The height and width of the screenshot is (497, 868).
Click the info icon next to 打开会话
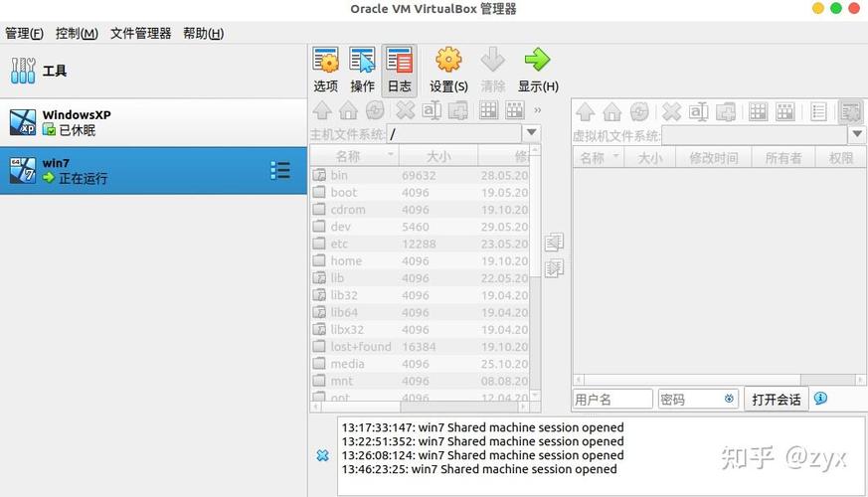tap(821, 398)
